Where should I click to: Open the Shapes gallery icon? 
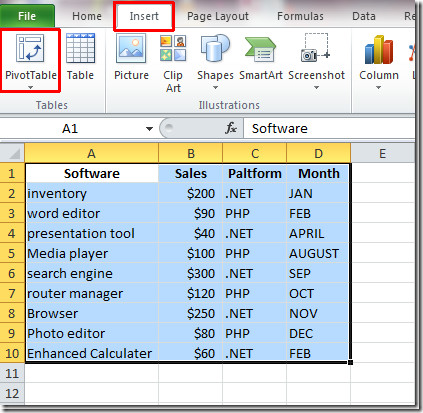[x=215, y=48]
